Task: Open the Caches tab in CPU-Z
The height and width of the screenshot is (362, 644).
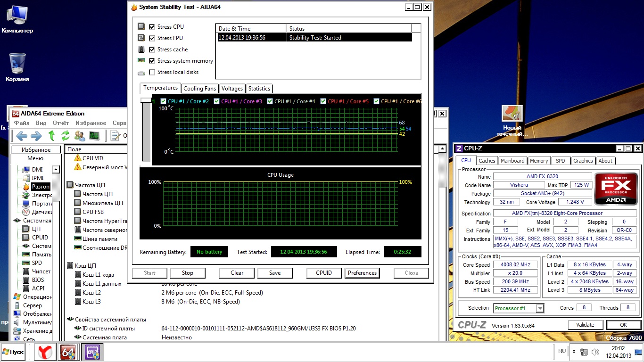Action: (x=487, y=161)
